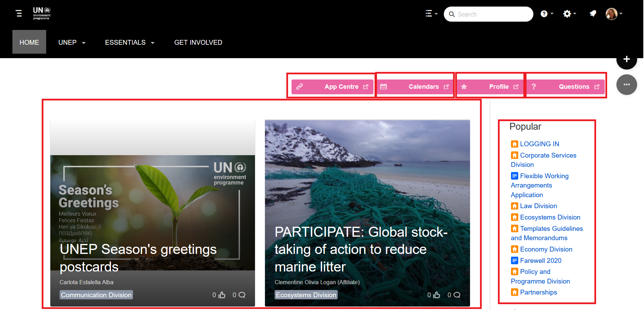The width and height of the screenshot is (644, 310).
Task: Open the GET INVOLVED page
Action: tap(198, 42)
